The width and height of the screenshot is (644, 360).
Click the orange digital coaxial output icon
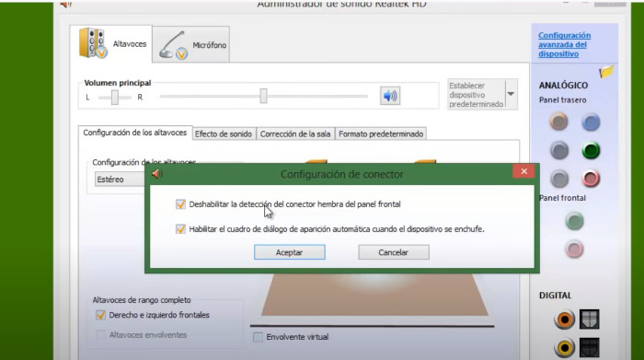564,319
